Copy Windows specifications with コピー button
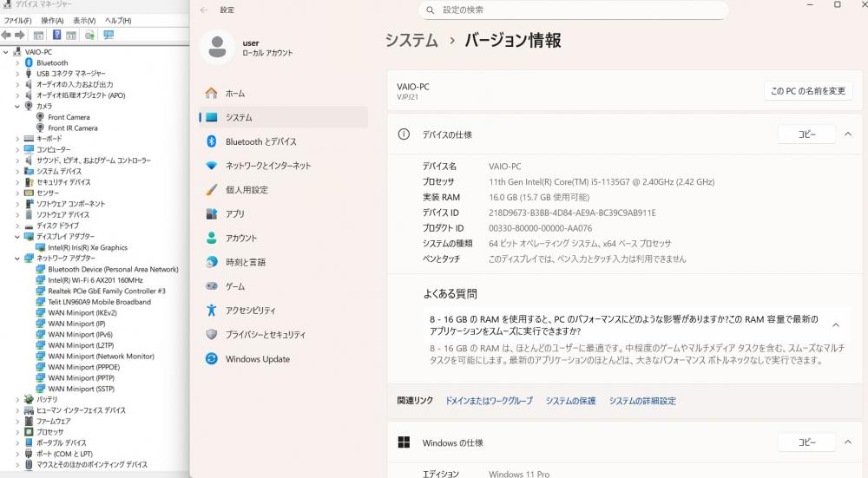868x478 pixels. pos(806,442)
